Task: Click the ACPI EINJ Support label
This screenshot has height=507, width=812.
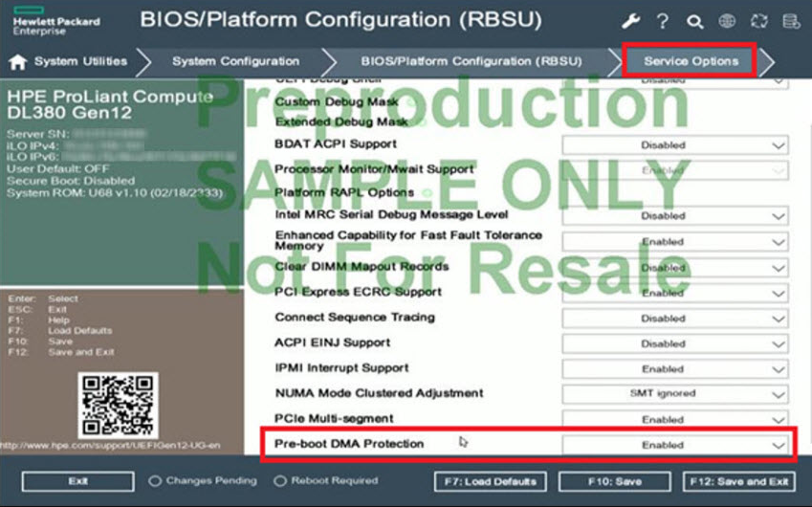Action: 333,342
